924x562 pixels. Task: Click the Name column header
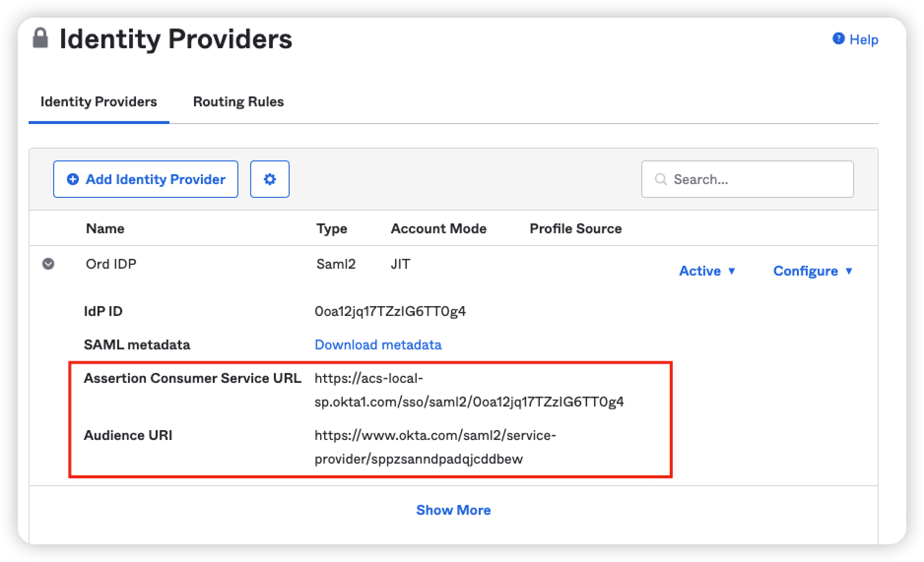tap(105, 228)
